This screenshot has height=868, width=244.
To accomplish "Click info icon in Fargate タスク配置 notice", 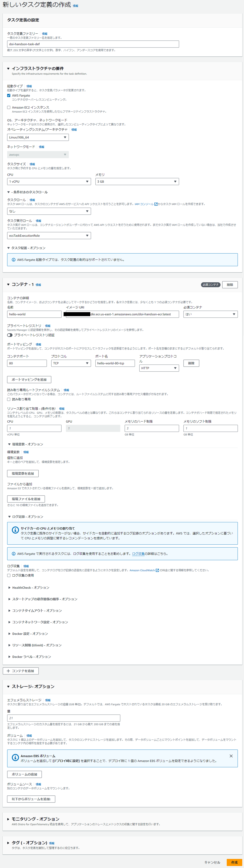I will pyautogui.click(x=13, y=260).
